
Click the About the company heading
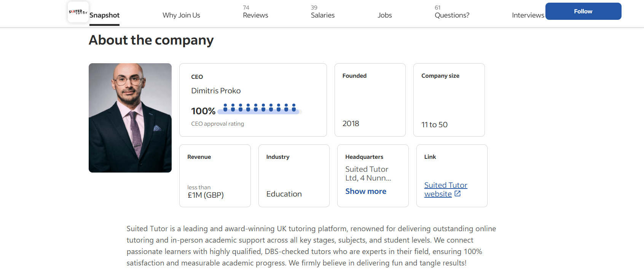tap(151, 40)
